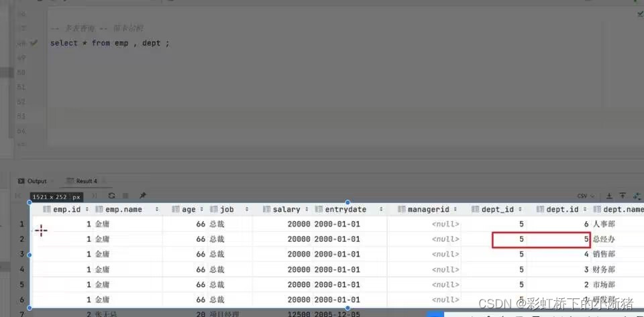
Task: Open compare data icon at toolbar end
Action: (637, 196)
